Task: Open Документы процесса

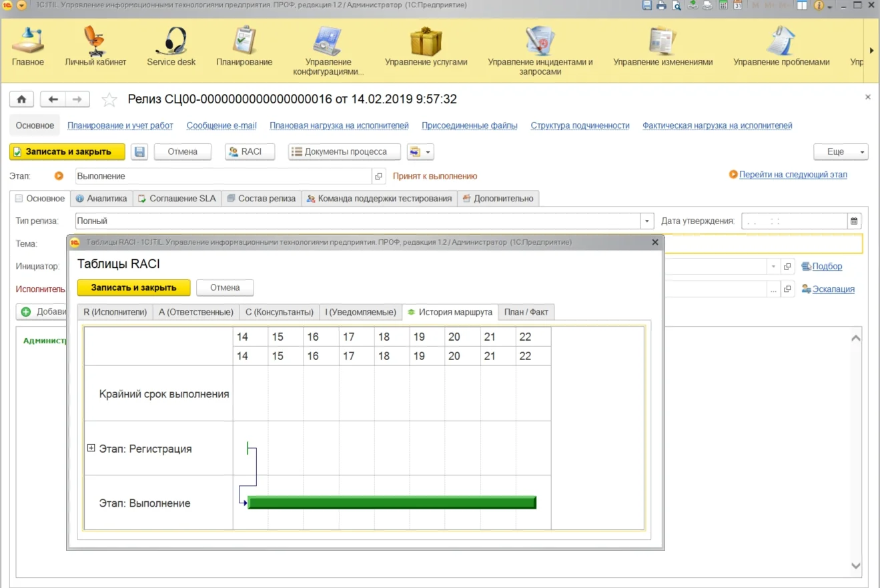Action: click(x=345, y=152)
